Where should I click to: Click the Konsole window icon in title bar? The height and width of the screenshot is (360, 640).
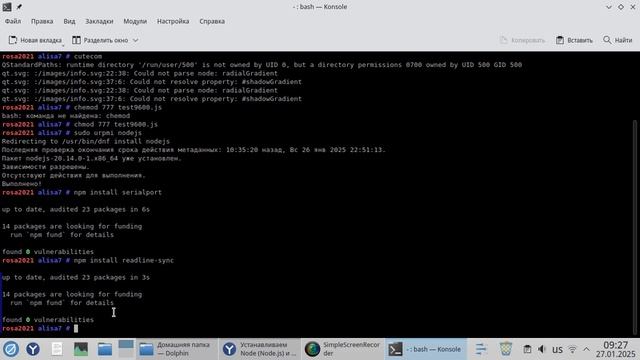click(7, 7)
